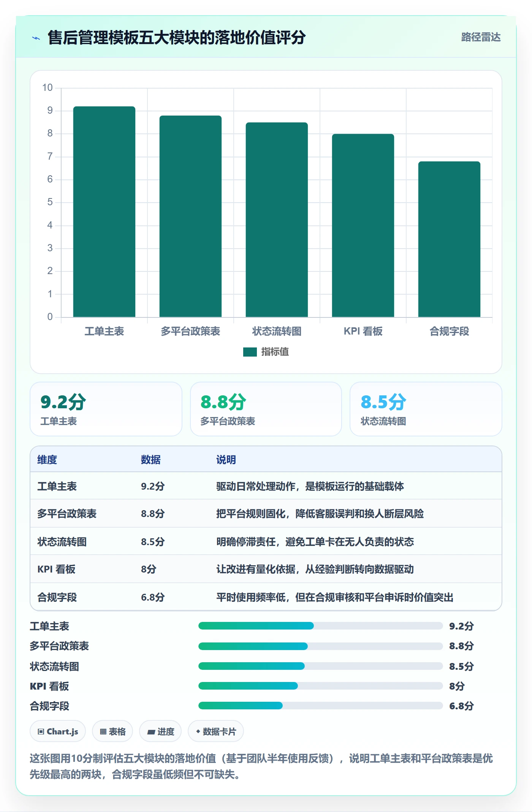532x812 pixels.
Task: Click the 合规字段 bar in chart
Action: (449, 239)
